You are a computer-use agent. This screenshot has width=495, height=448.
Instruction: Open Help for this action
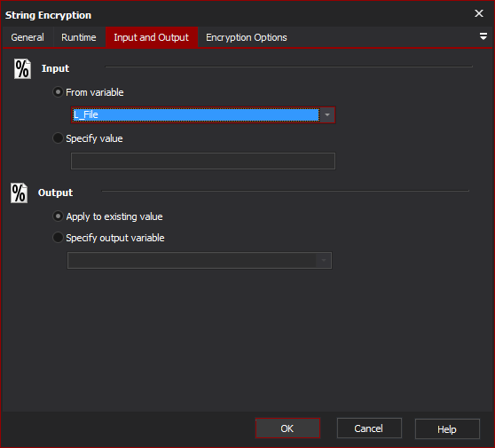tap(447, 429)
